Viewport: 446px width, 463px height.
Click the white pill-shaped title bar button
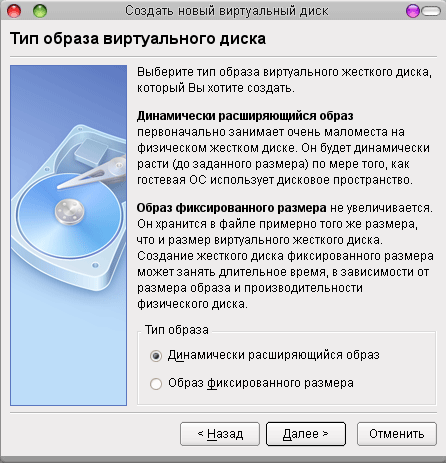(431, 11)
